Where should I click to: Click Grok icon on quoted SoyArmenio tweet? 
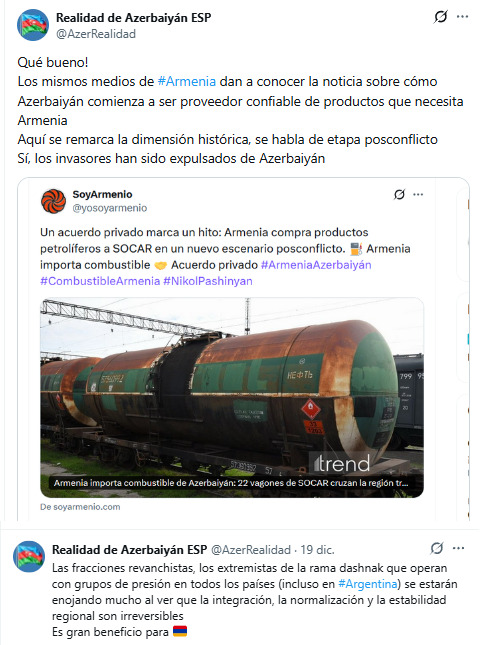pyautogui.click(x=399, y=195)
